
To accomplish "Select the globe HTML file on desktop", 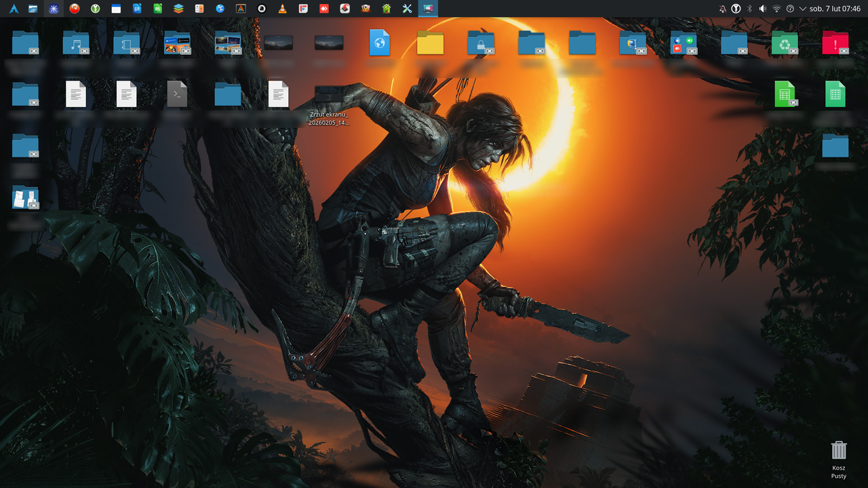I will [x=380, y=43].
